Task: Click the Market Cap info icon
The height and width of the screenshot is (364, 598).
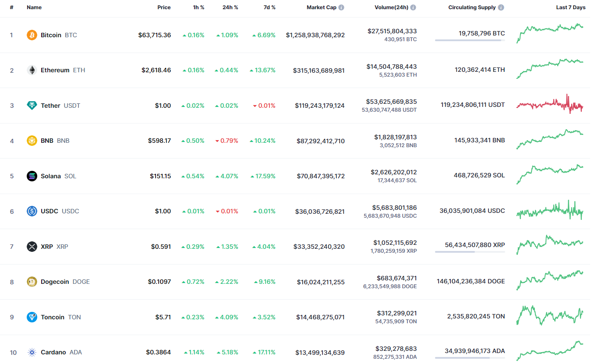Action: pyautogui.click(x=341, y=7)
